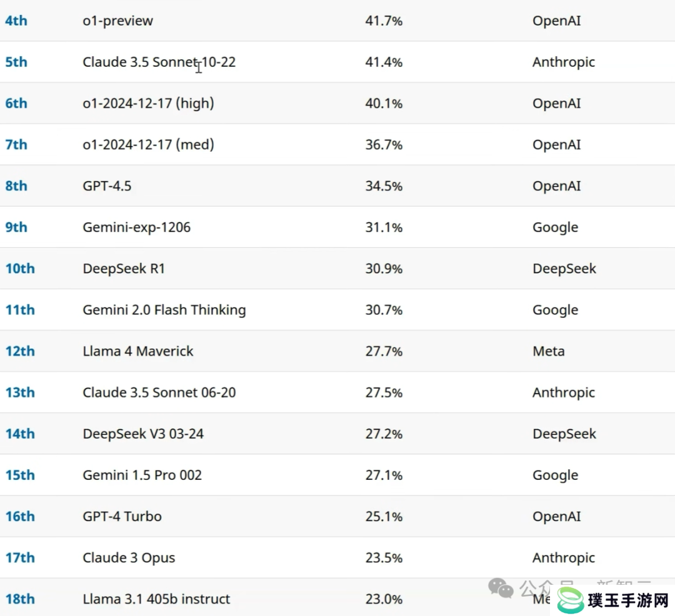Open the 8th rank GPT-4.5 link
This screenshot has width=675, height=616.
(16, 186)
